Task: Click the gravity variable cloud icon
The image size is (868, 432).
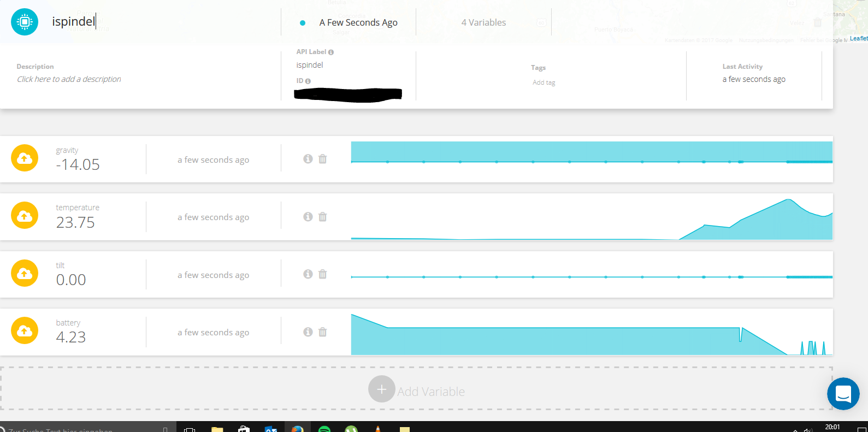Action: coord(25,158)
